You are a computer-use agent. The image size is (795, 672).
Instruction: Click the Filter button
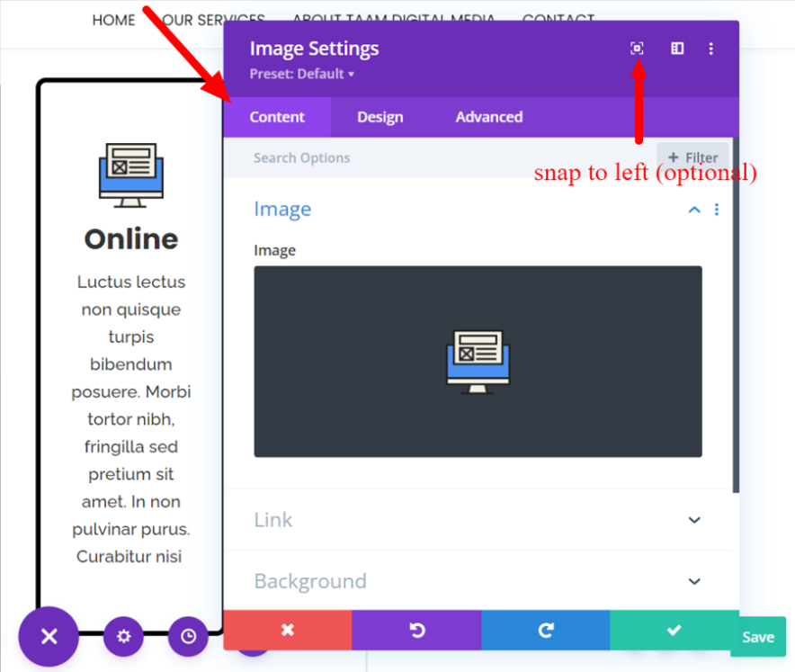(x=692, y=157)
